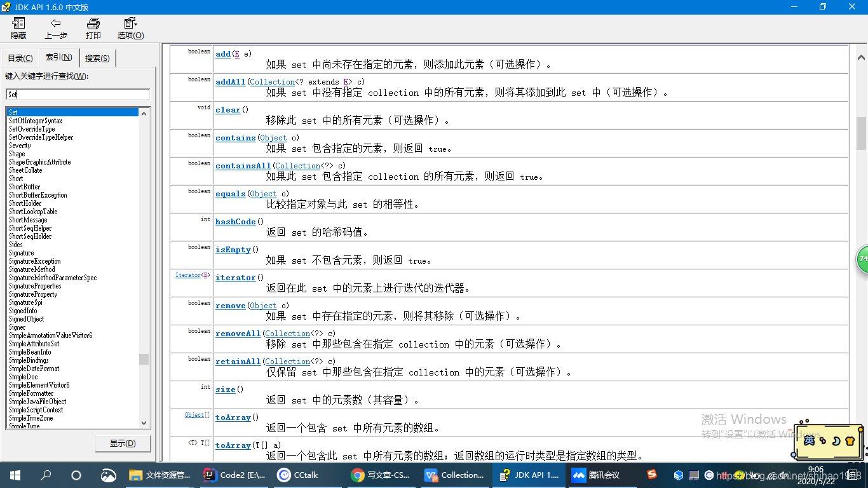Click the 上一步 (Back) toolbar icon

pyautogui.click(x=55, y=28)
